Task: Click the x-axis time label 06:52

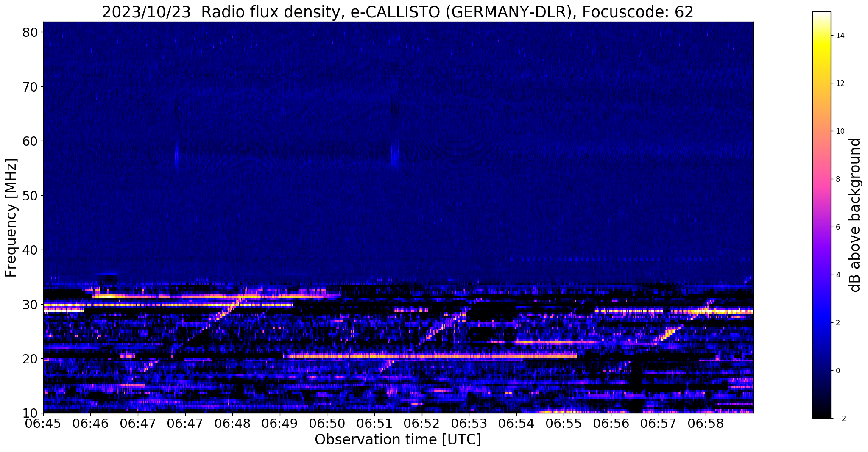Action: click(422, 424)
